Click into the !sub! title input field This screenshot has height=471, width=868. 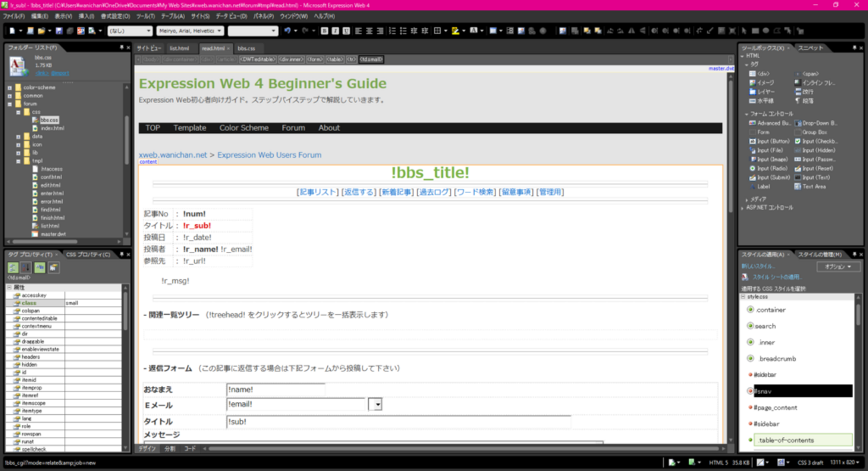click(398, 422)
